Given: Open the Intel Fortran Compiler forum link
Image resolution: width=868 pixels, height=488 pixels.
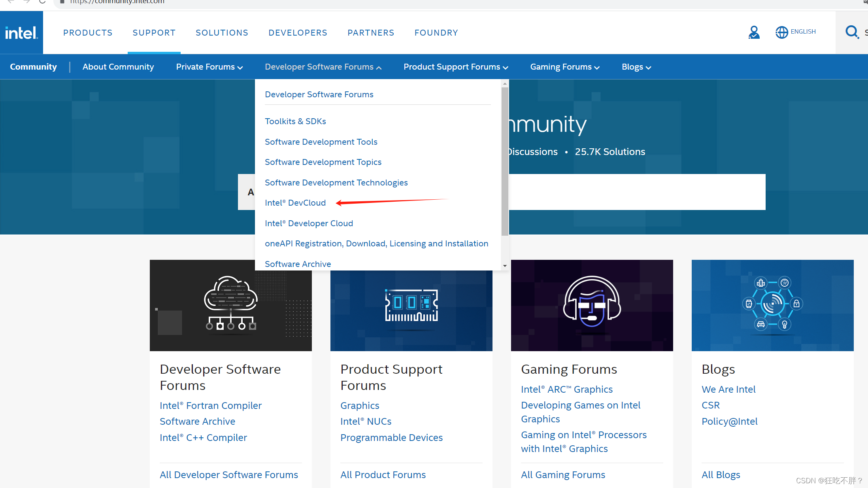Looking at the screenshot, I should click(210, 405).
